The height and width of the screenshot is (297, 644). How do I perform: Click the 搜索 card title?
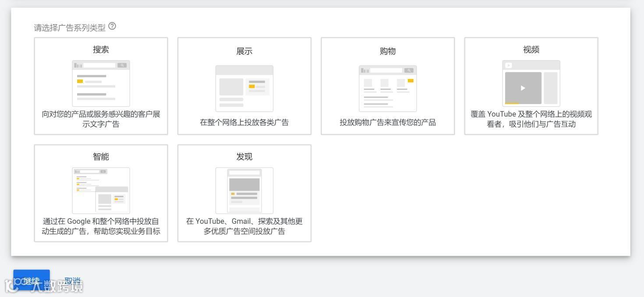click(x=101, y=50)
